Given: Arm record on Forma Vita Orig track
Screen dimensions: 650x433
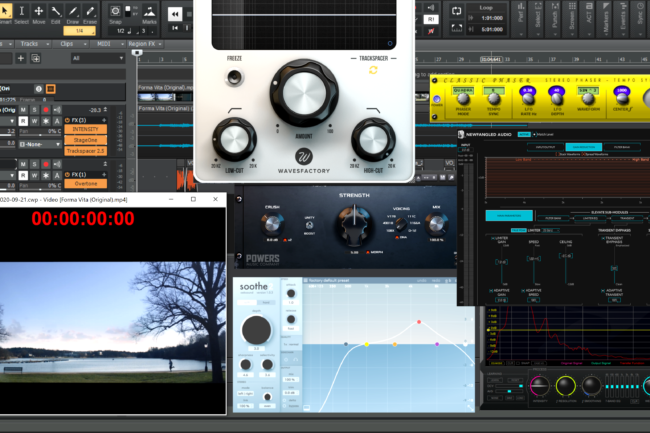Looking at the screenshot, I should [46, 110].
